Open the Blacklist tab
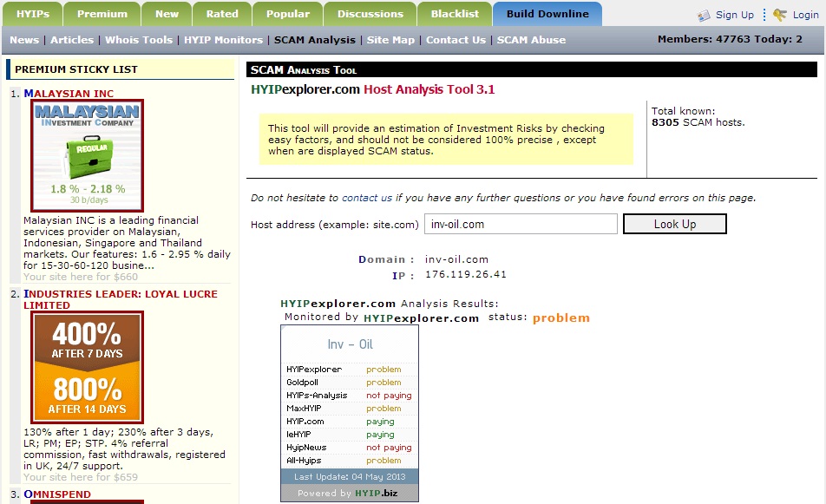Viewport: 826px width, 504px height. (454, 14)
